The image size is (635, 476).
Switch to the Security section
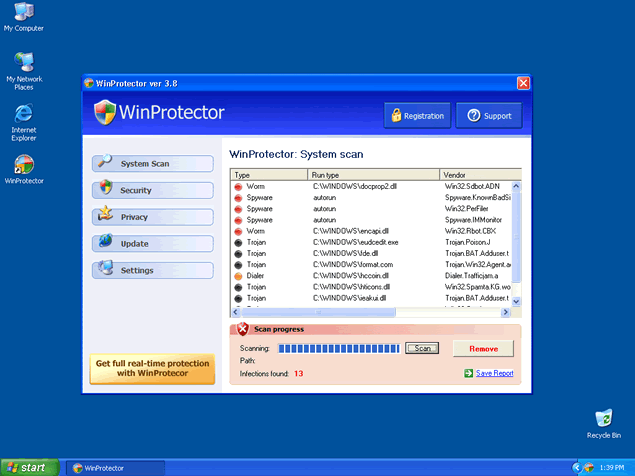pyautogui.click(x=153, y=190)
